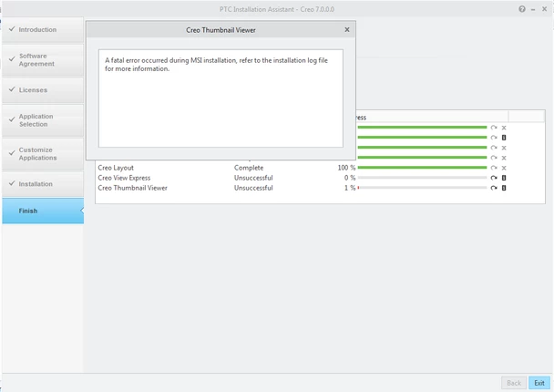
Task: Select the highlighted Finish step
Action: (x=43, y=211)
